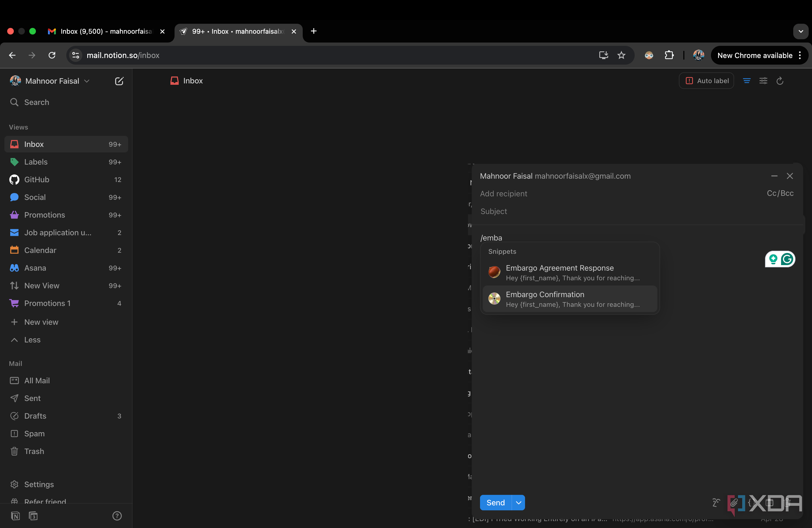Screen dimensions: 812x528
Task: Open the Job application view
Action: tap(66, 233)
